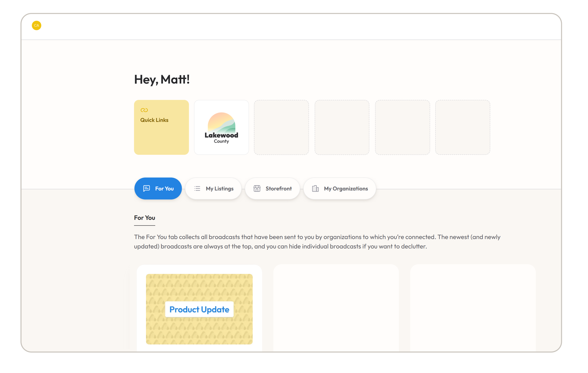This screenshot has height=373, width=588.
Task: Open the Storefront tab
Action: pyautogui.click(x=278, y=188)
